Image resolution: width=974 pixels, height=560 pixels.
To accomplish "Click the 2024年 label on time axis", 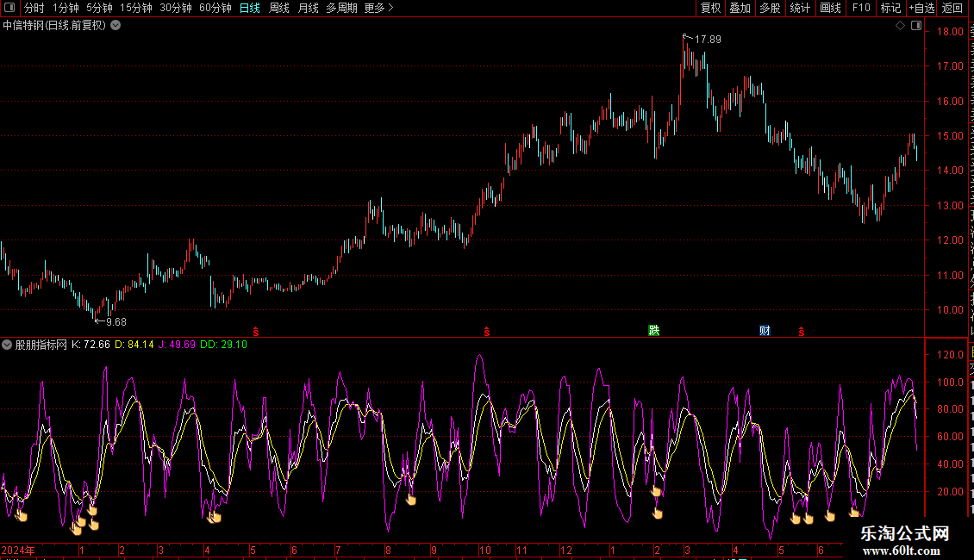I will click(18, 550).
